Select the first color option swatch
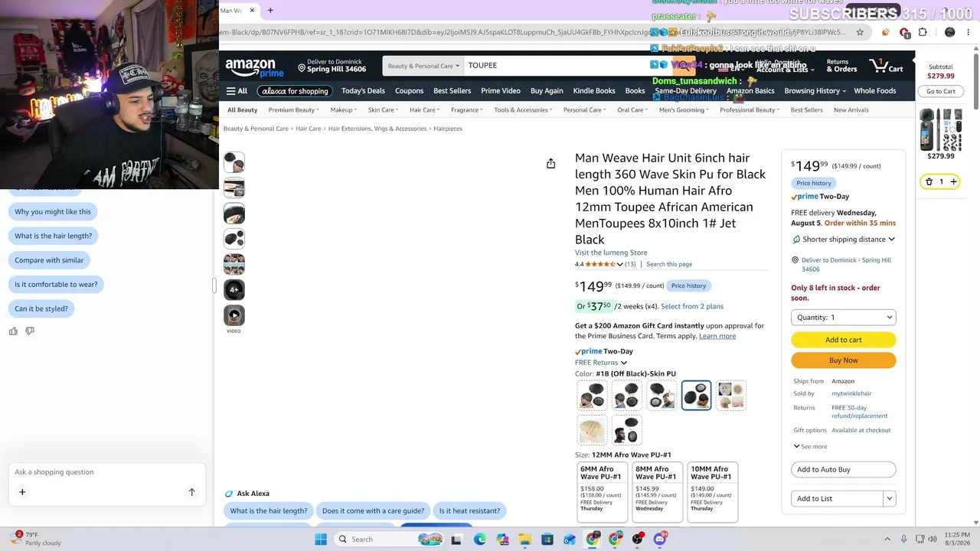980x551 pixels. click(592, 396)
